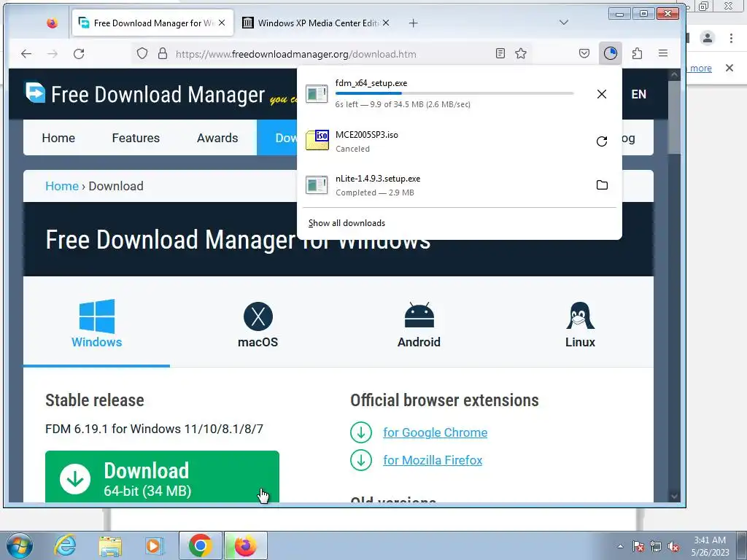Open the network tray icon
747x560 pixels.
(656, 546)
